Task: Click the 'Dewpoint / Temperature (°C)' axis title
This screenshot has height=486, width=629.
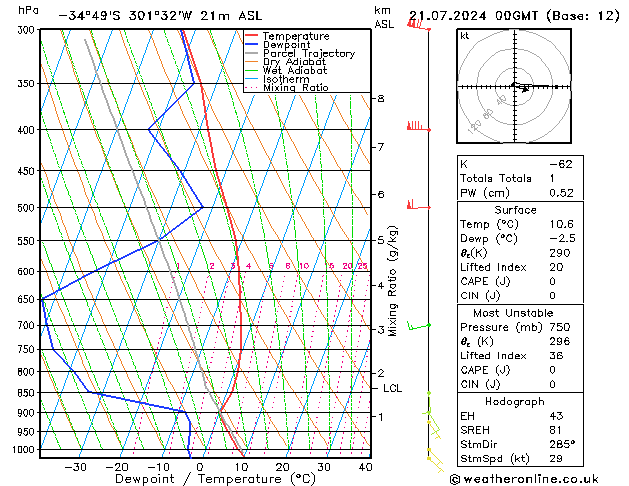Action: [x=215, y=479]
